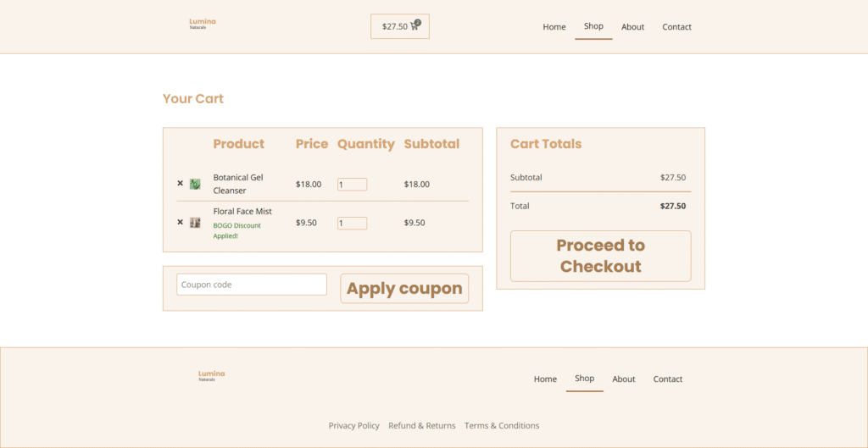The image size is (868, 448).
Task: Open the About page from header
Action: 632,27
